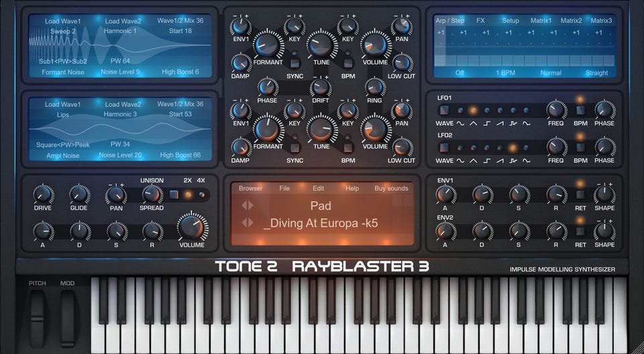This screenshot has width=644, height=354.
Task: Click the DRIFT knob
Action: click(x=321, y=87)
